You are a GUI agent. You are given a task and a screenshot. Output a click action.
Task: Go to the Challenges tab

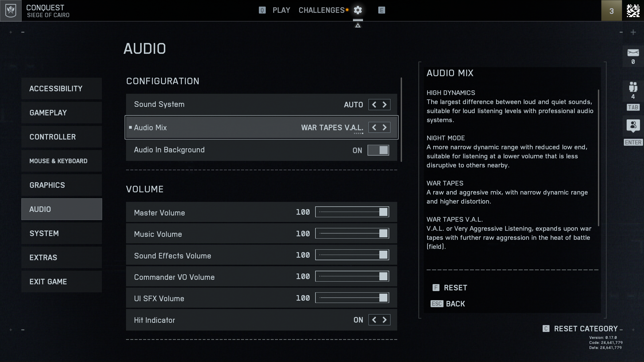tap(321, 10)
